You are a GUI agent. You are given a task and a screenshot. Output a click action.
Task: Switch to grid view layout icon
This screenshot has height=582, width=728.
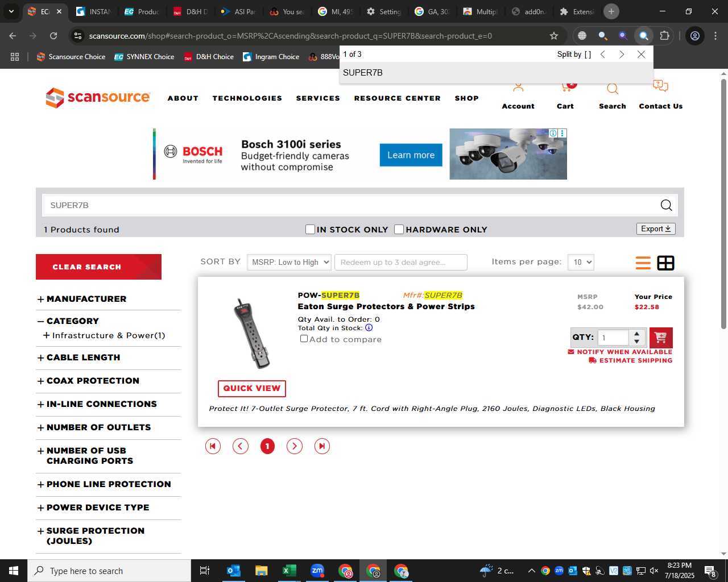click(x=665, y=263)
